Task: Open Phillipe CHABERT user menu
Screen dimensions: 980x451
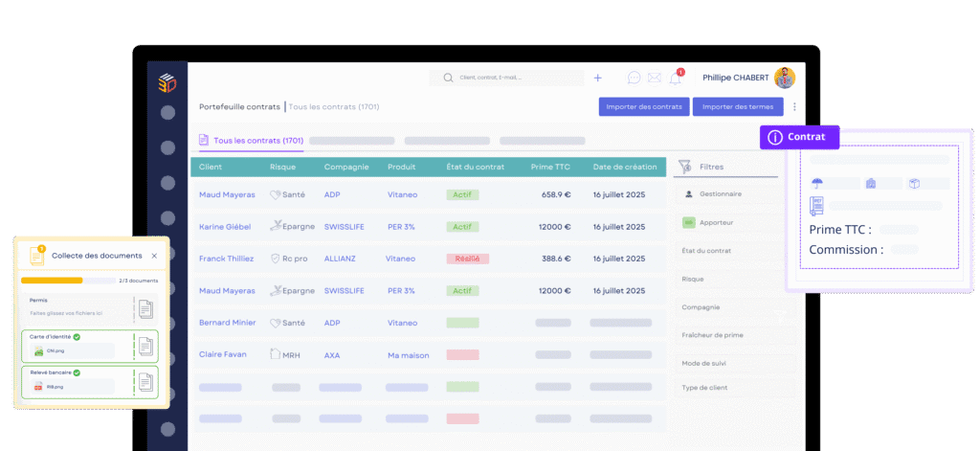Action: [735, 78]
